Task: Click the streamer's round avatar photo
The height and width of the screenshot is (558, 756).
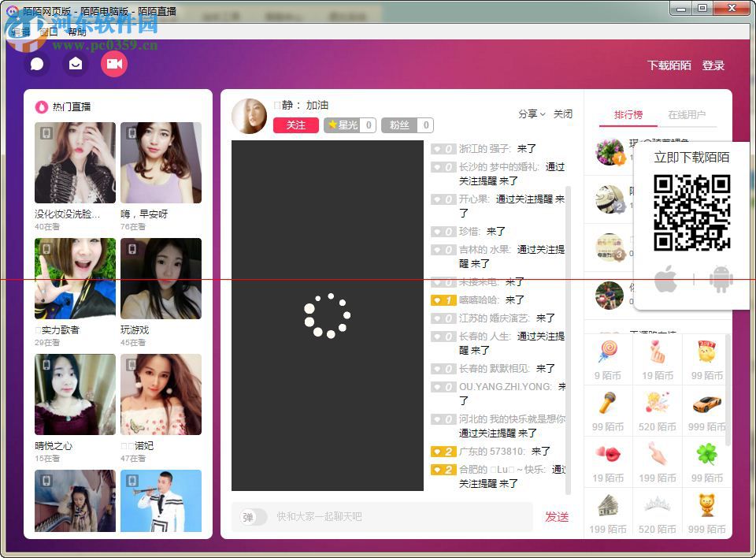Action: (x=250, y=116)
